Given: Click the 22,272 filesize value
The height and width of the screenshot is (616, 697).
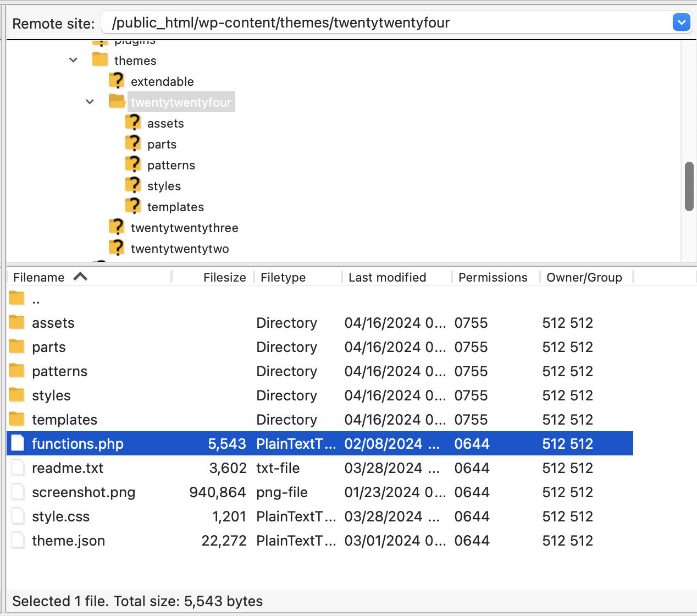Looking at the screenshot, I should [224, 541].
